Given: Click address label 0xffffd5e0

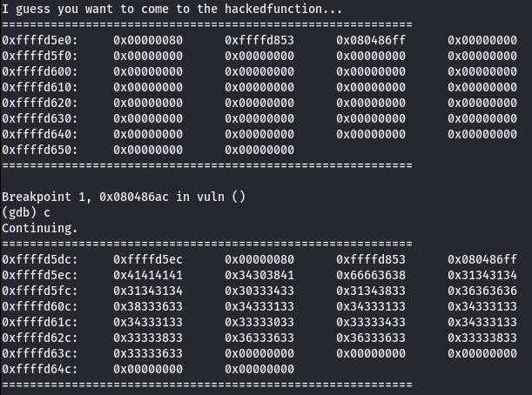Looking at the screenshot, I should click(40, 40).
